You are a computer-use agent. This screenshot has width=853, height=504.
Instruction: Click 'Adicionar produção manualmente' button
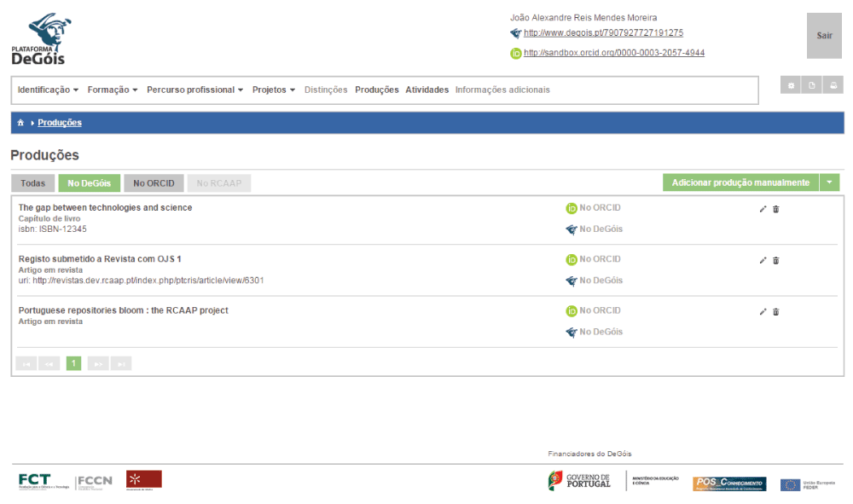pos(740,182)
